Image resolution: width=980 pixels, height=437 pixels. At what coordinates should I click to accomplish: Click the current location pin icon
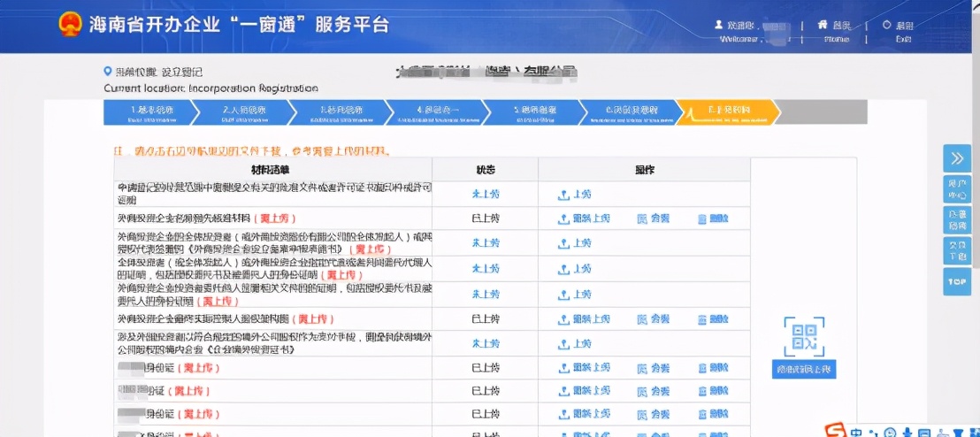tap(108, 73)
